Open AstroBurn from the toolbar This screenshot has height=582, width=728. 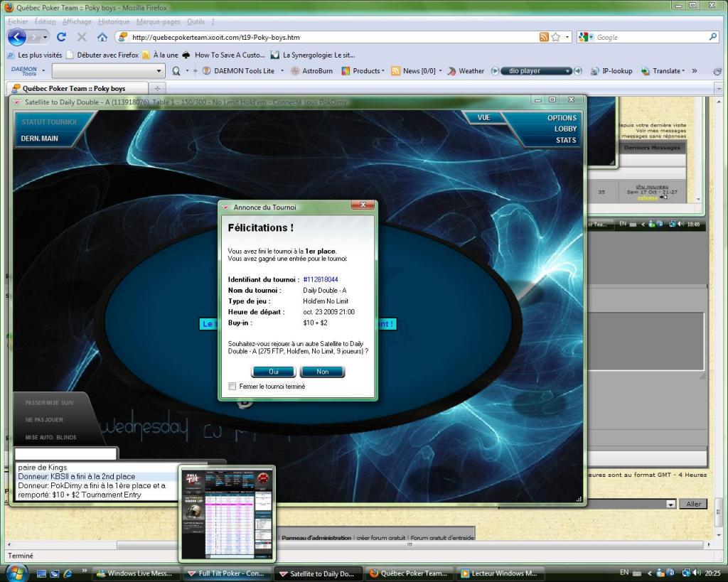[x=311, y=71]
